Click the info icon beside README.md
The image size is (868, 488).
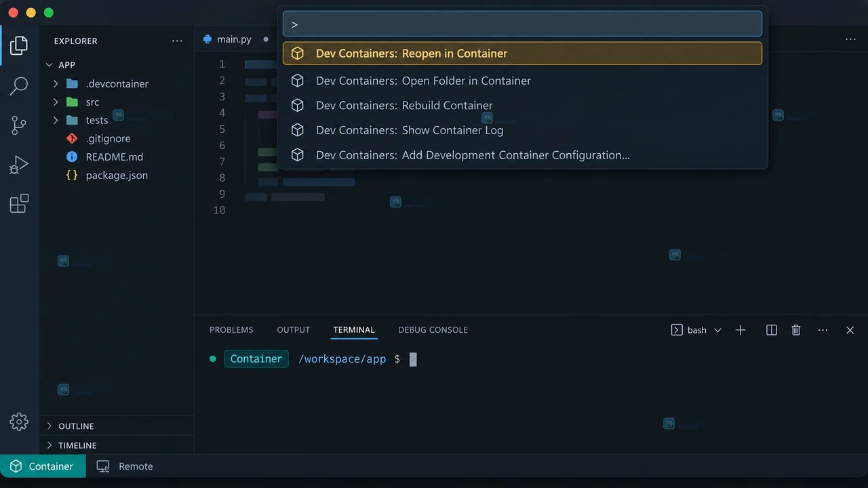[72, 157]
